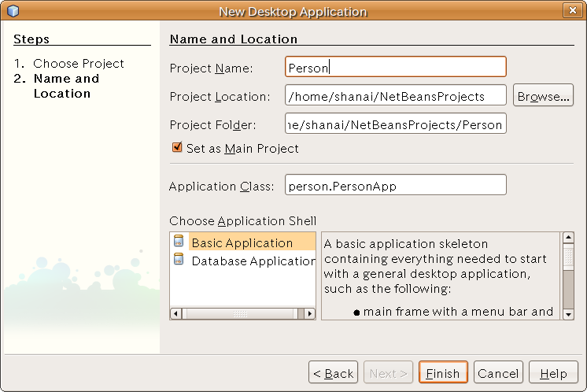Screen dimensions: 587x392
Task: Click the Project Name text field
Action: (395, 68)
